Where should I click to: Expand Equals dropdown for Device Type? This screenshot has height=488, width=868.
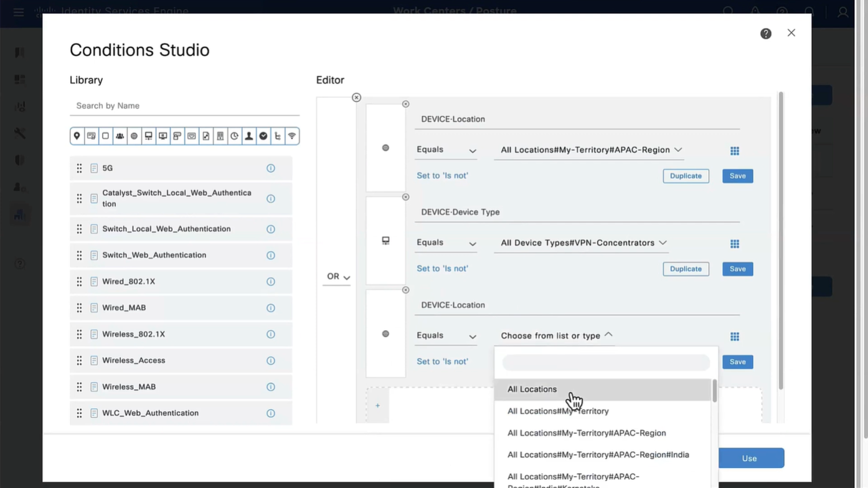coord(446,243)
